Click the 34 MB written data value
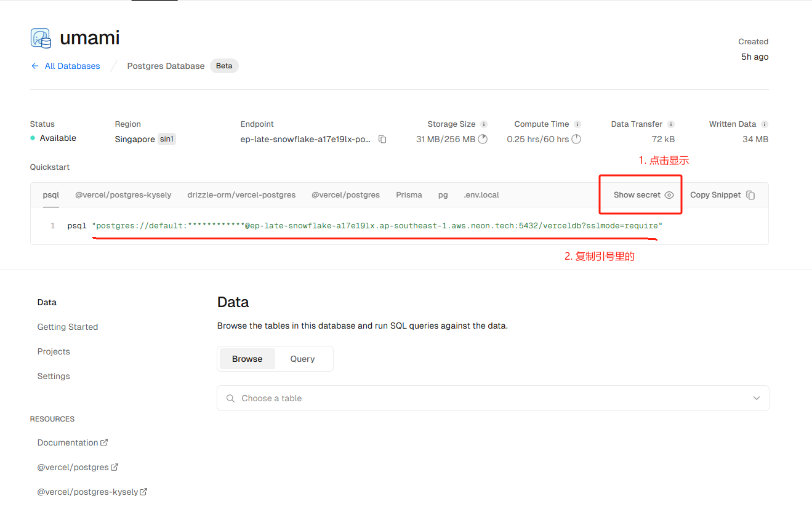812x512 pixels. [755, 139]
